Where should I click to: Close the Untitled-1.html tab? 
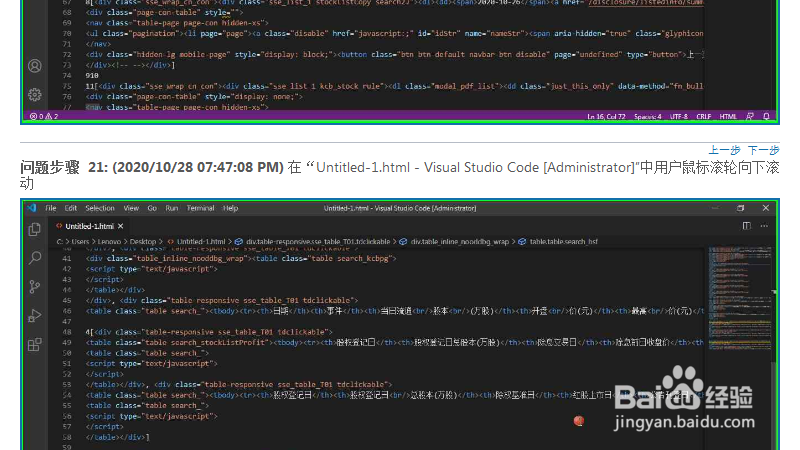pyautogui.click(x=120, y=226)
